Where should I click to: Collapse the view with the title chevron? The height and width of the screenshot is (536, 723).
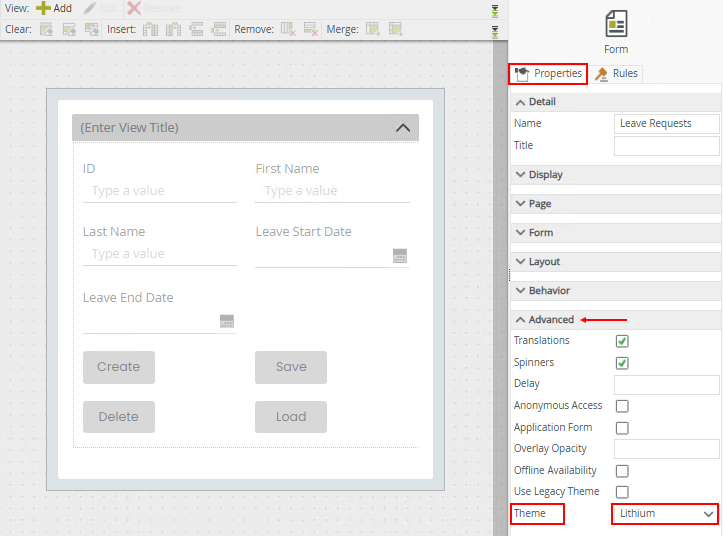403,128
